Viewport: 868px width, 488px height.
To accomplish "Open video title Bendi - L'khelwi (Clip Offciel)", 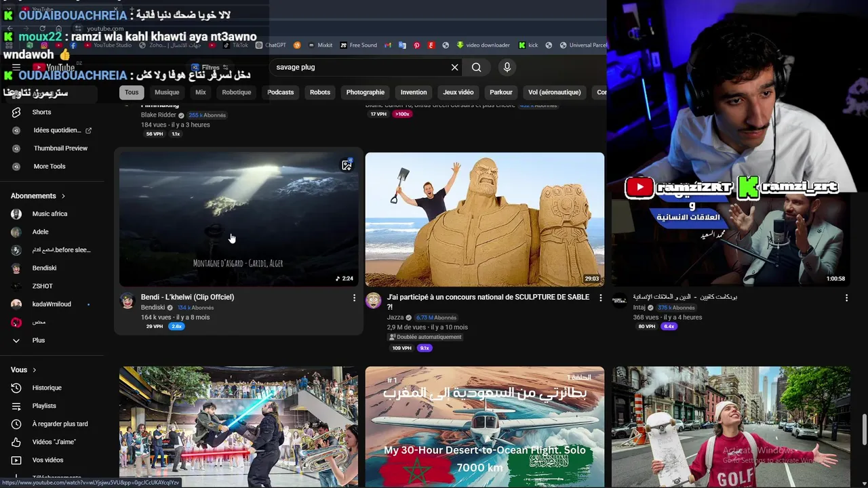I will 187,297.
